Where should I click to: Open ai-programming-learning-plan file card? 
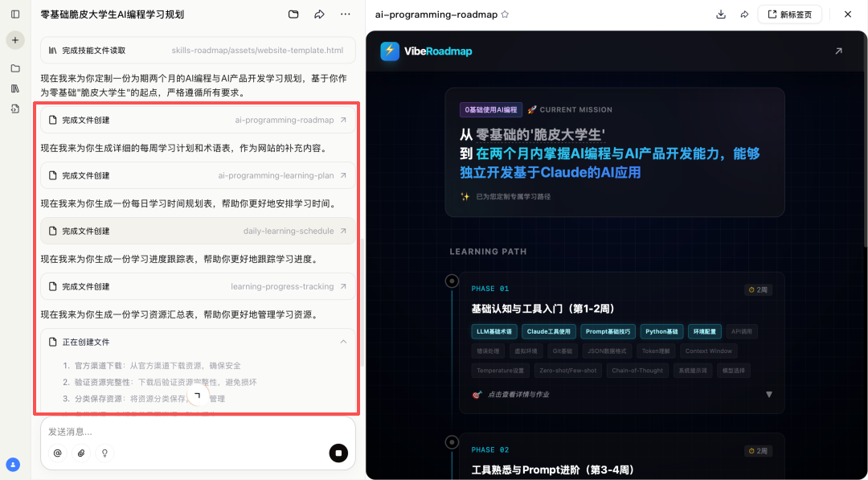click(x=199, y=175)
